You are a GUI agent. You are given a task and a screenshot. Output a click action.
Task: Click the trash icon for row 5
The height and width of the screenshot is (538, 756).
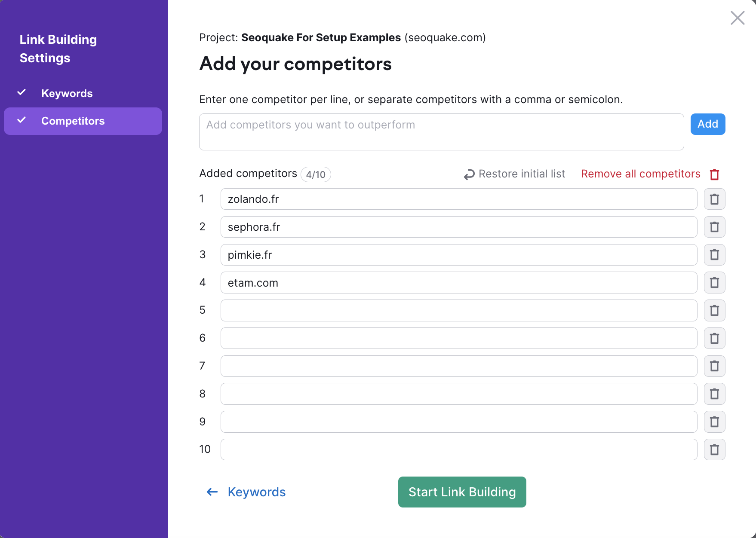pyautogui.click(x=714, y=310)
